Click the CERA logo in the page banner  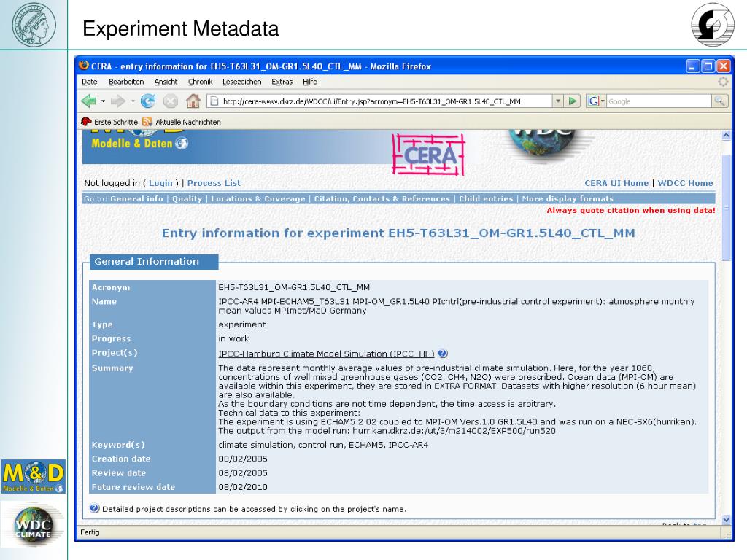pyautogui.click(x=428, y=155)
